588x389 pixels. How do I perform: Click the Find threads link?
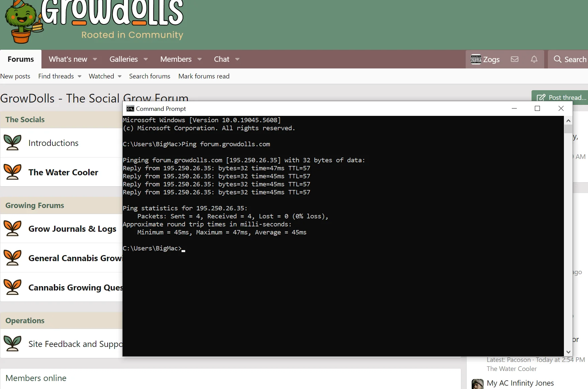(56, 76)
